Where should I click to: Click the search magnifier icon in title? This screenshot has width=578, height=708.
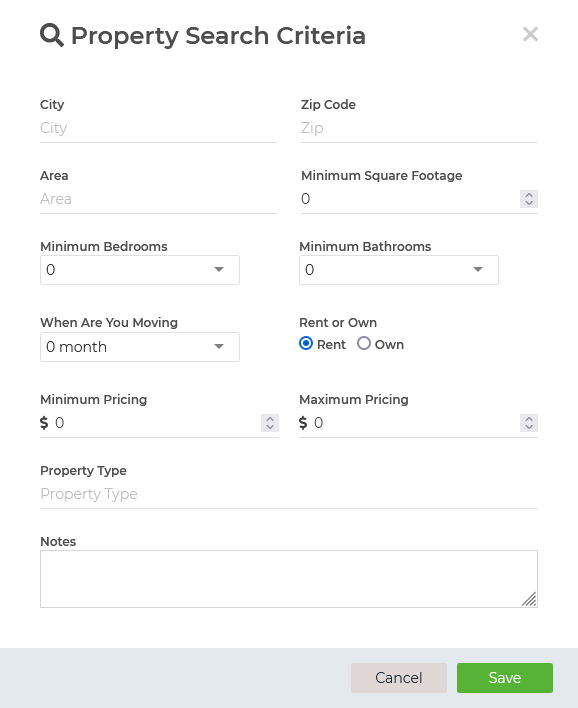click(x=52, y=35)
